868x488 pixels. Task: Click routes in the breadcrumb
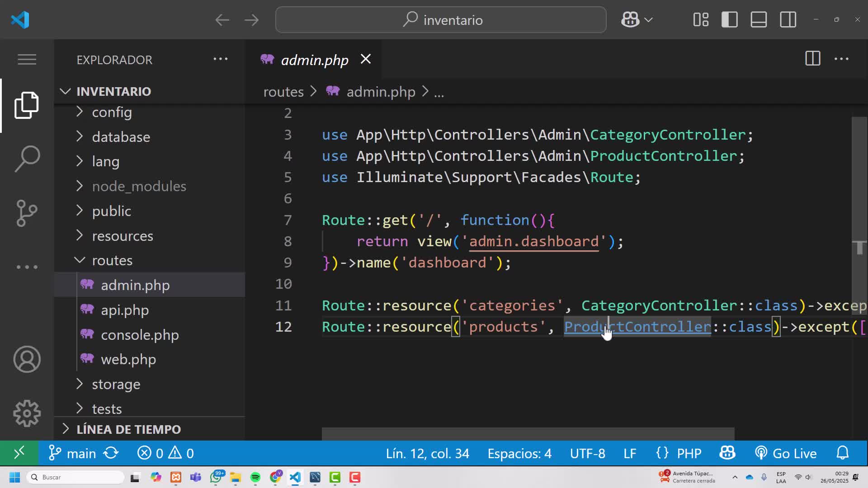click(x=283, y=92)
